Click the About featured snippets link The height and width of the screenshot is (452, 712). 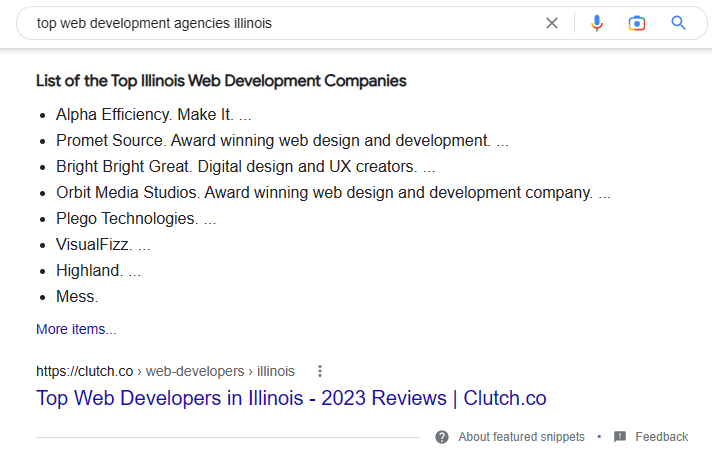click(x=521, y=437)
